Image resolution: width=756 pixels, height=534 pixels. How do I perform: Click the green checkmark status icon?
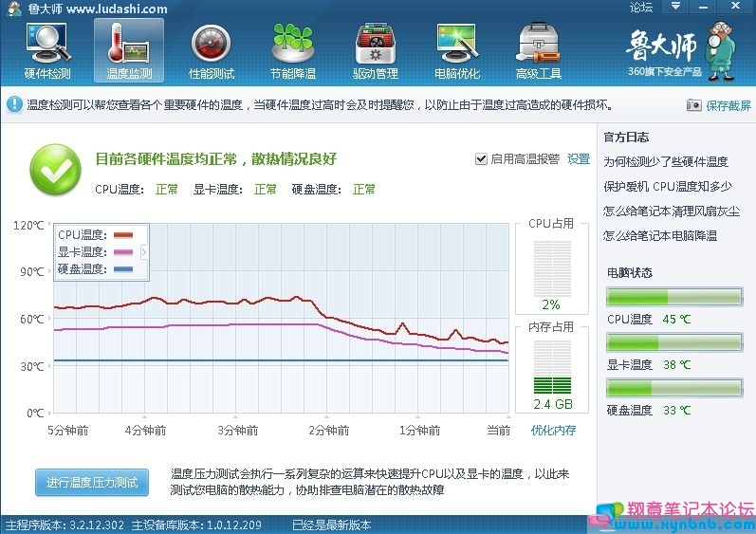click(x=55, y=170)
